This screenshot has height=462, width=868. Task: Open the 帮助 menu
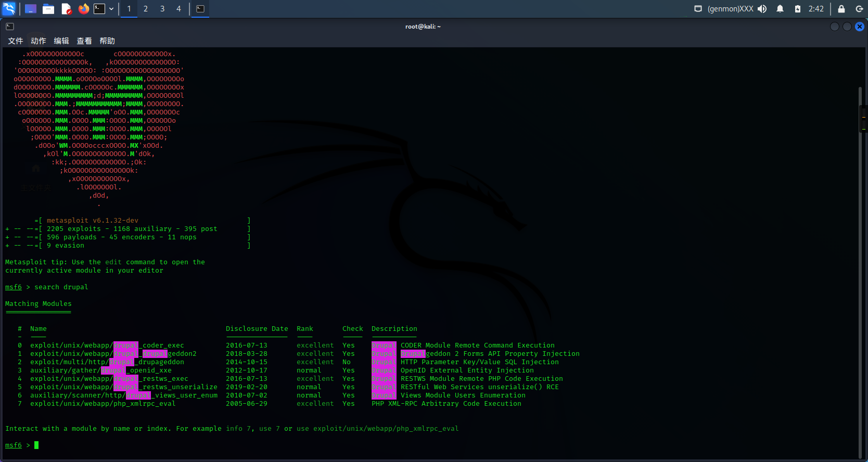click(x=107, y=41)
